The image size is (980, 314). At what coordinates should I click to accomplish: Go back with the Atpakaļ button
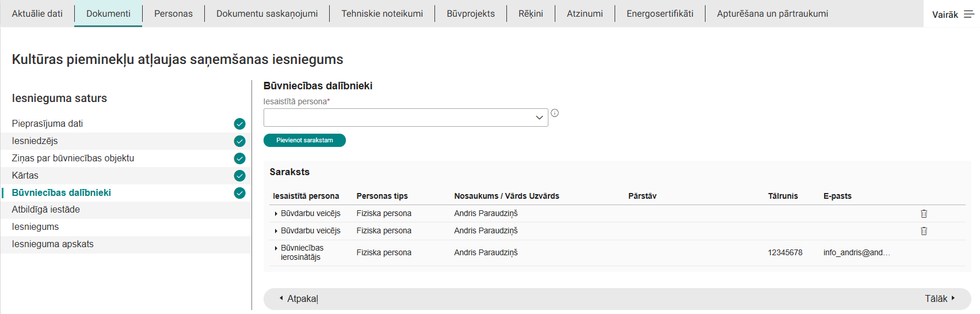pos(299,298)
